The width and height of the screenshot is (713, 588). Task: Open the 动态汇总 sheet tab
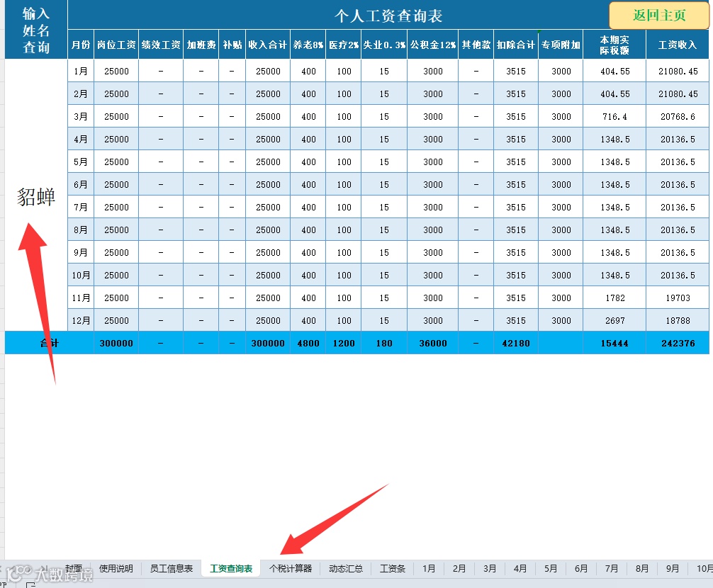346,568
